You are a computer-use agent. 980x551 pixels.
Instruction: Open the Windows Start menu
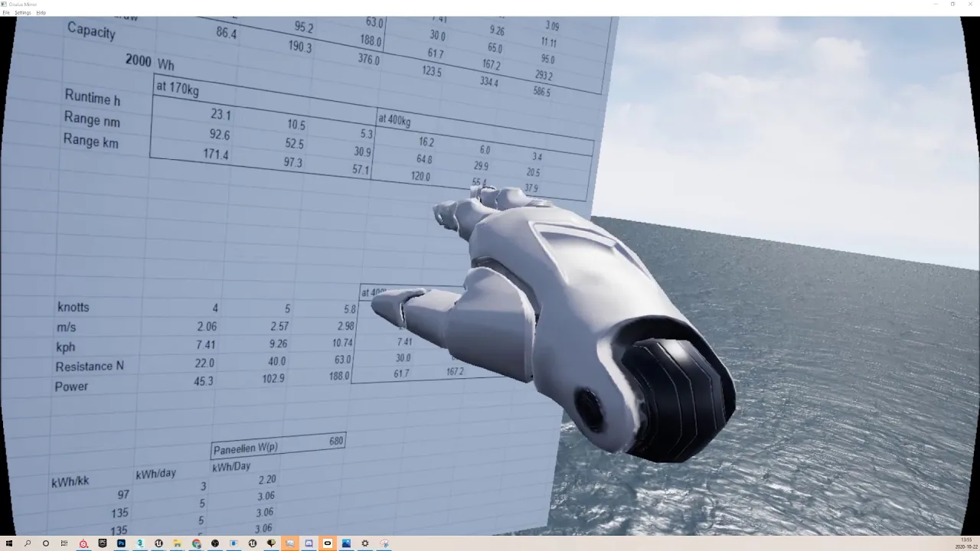(x=9, y=543)
